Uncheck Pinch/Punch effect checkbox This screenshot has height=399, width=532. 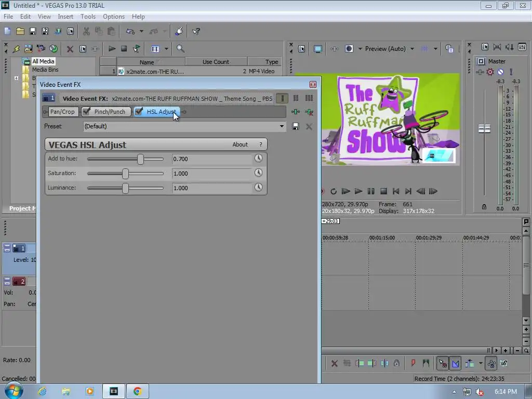point(87,111)
